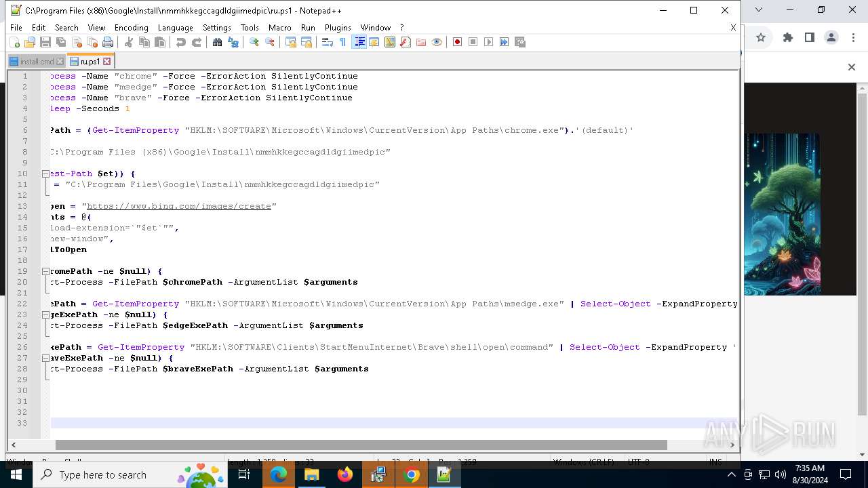
Task: Collapse the fold marker at line 23
Action: (x=45, y=314)
